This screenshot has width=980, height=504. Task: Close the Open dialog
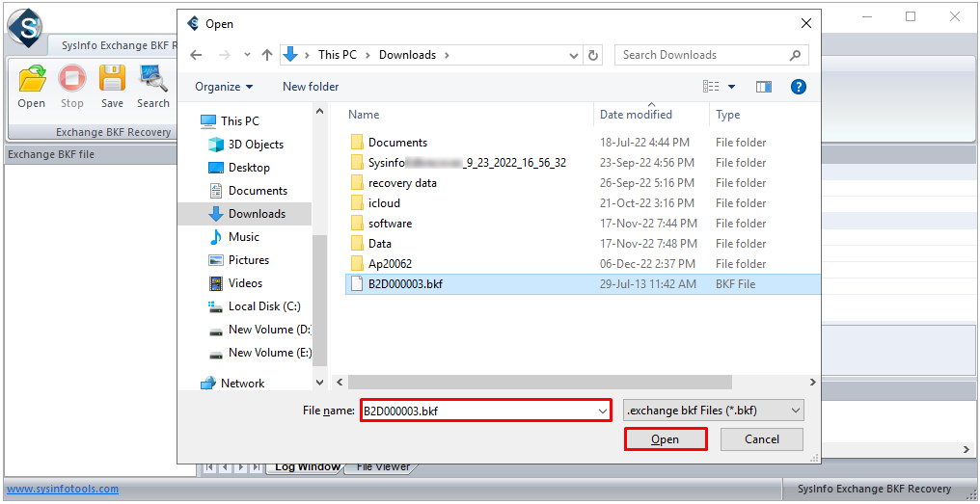pos(806,24)
